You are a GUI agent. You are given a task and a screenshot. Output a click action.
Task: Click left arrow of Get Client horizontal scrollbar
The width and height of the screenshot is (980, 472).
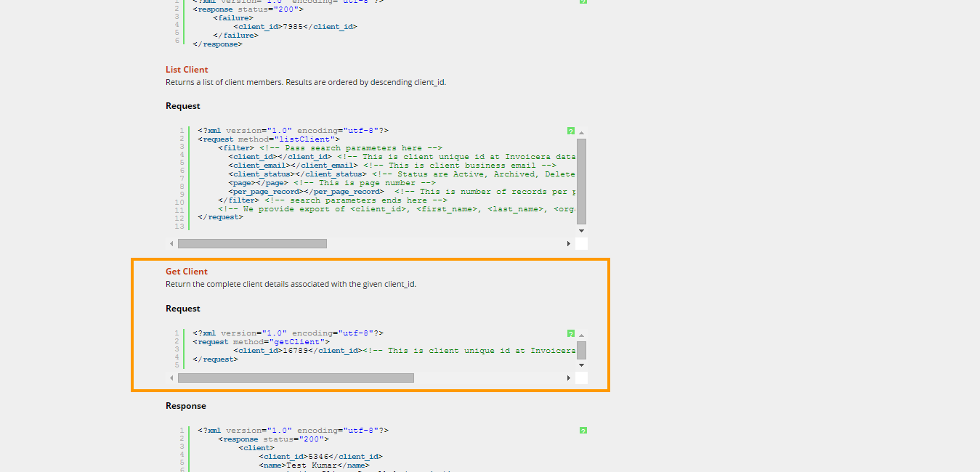click(172, 378)
